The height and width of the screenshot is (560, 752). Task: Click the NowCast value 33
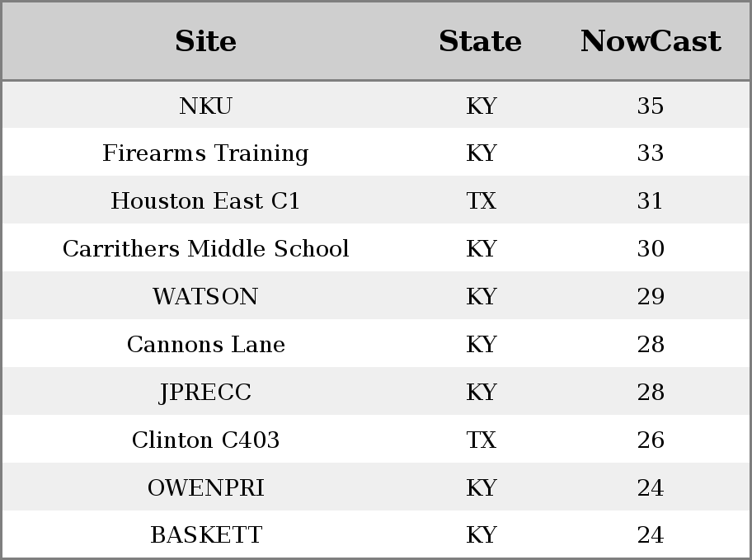pyautogui.click(x=651, y=153)
